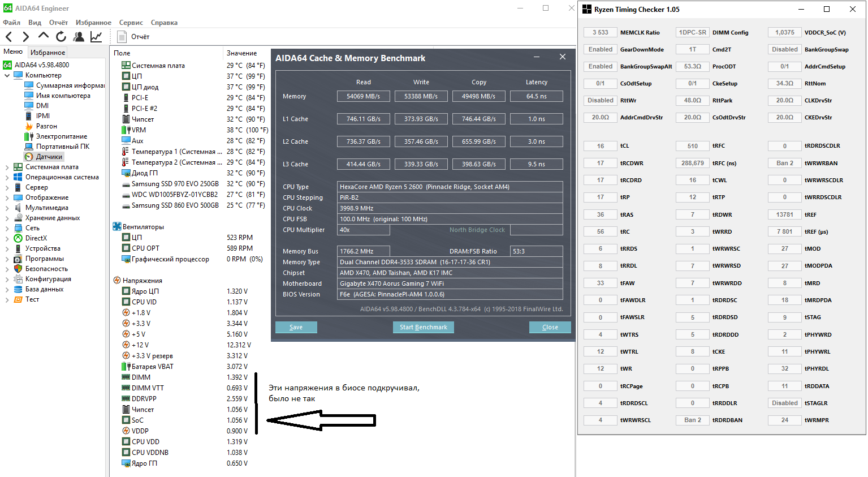Viewport: 868px width, 477px height.
Task: Click the DirectX Xbox icon in the tree
Action: [x=18, y=238]
